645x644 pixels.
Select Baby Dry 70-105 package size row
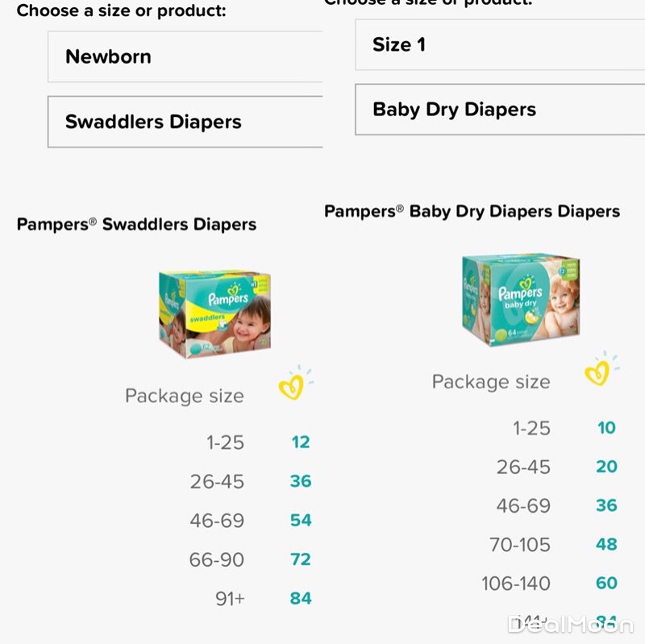(520, 545)
